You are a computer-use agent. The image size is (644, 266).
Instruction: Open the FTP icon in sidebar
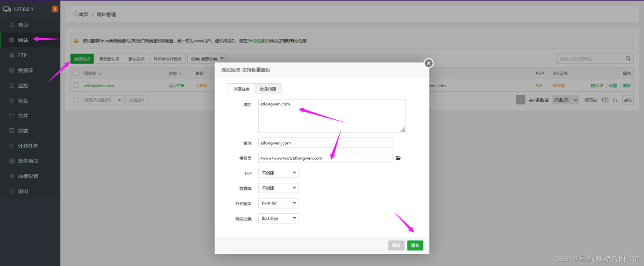coord(12,55)
